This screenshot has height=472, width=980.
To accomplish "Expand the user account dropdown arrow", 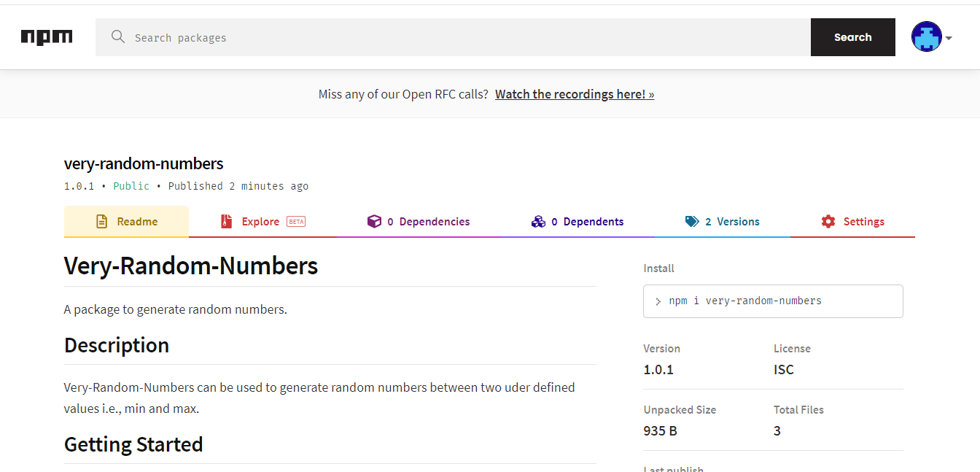I will coord(949,38).
